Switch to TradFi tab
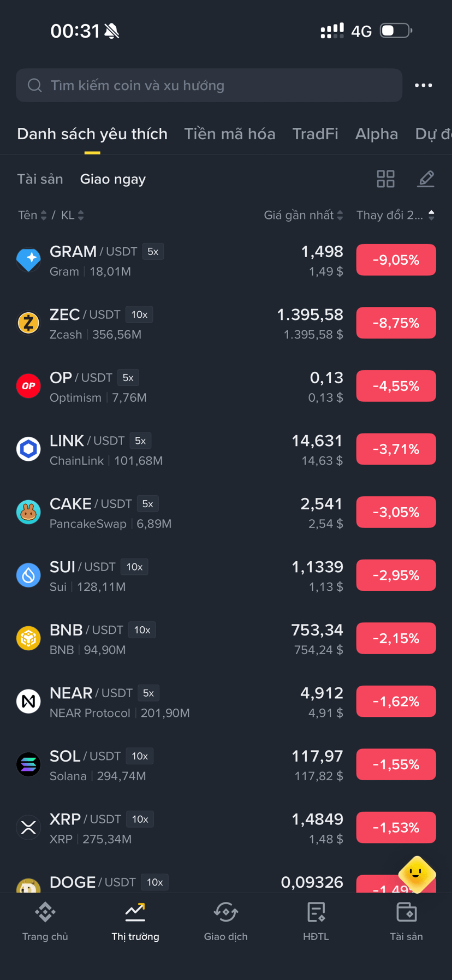Viewport: 452px width, 980px height. [316, 134]
